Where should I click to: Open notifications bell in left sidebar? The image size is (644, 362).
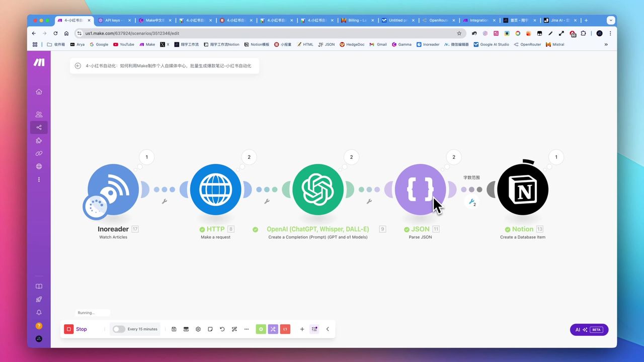coord(39,313)
